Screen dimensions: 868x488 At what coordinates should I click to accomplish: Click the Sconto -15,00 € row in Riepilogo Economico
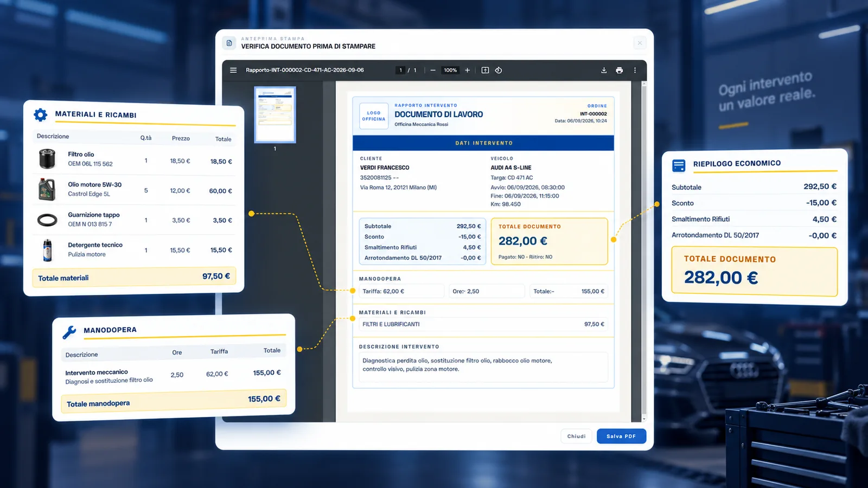754,203
